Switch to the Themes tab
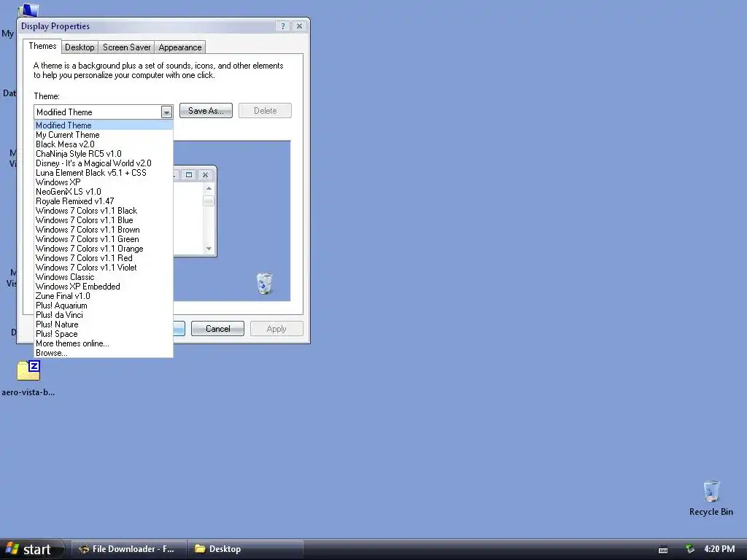747x560 pixels. (x=42, y=46)
